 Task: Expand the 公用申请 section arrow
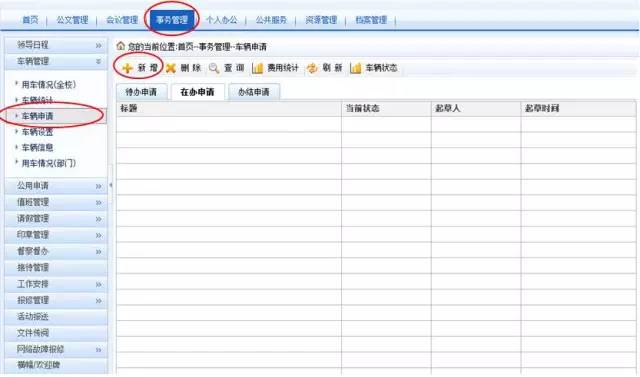[98, 186]
